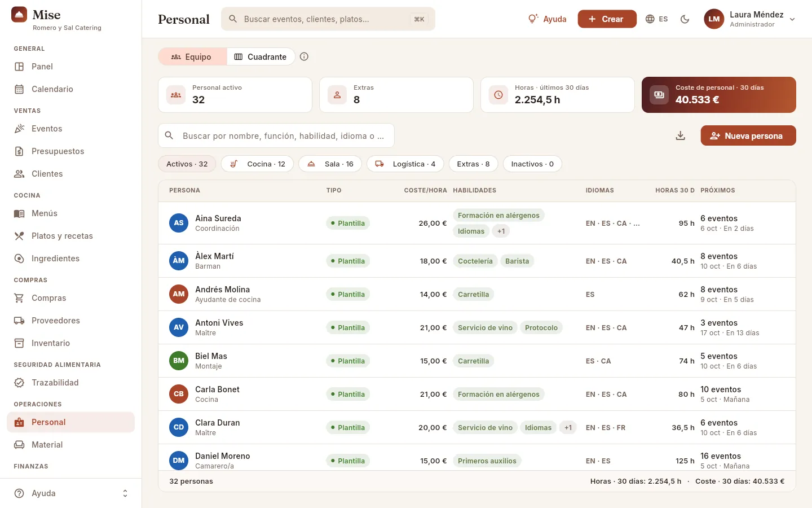Expand the +1 skills on Clara Duran
812x508 pixels.
point(568,428)
